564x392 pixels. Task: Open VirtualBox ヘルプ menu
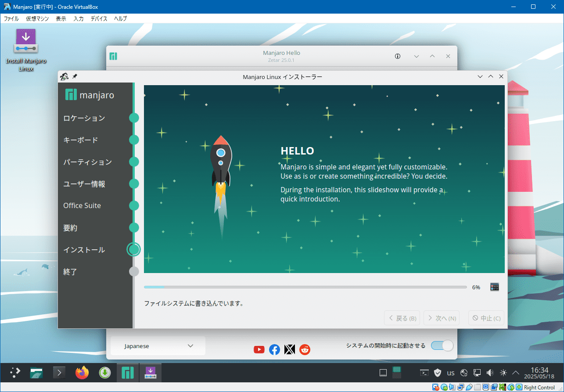click(x=121, y=18)
